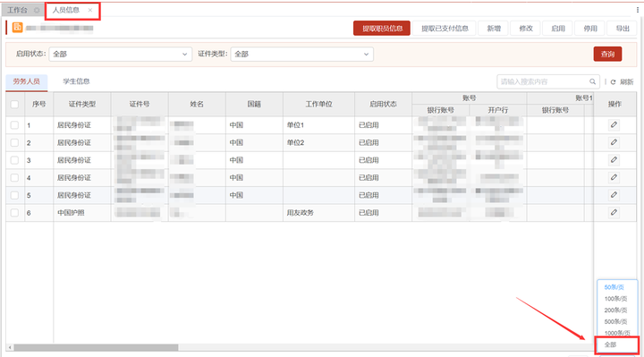This screenshot has width=644, height=357.
Task: Click the 导出 button
Action: tap(623, 29)
